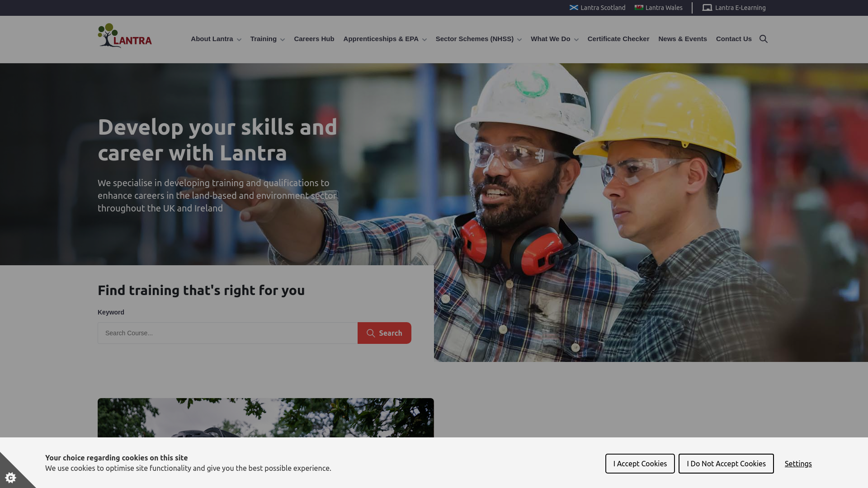Click the tree photo thumbnail below search
The height and width of the screenshot is (488, 868).
(x=266, y=418)
